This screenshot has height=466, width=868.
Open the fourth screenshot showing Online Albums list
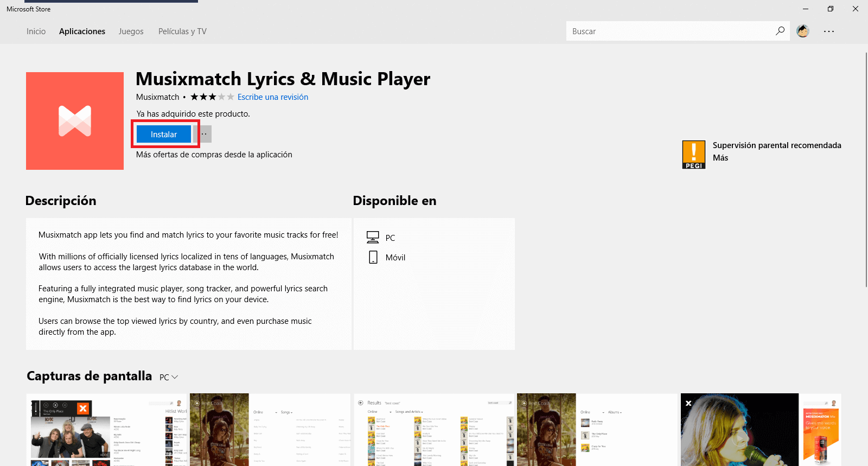[x=597, y=430]
